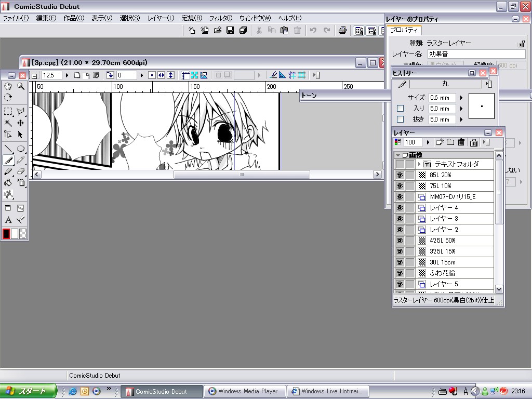Click the Save all icon

(x=243, y=30)
